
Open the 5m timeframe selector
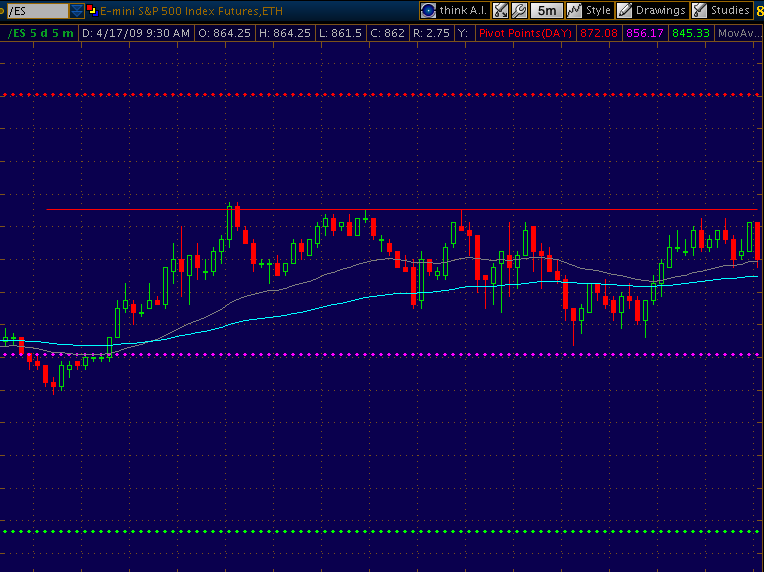click(x=546, y=10)
